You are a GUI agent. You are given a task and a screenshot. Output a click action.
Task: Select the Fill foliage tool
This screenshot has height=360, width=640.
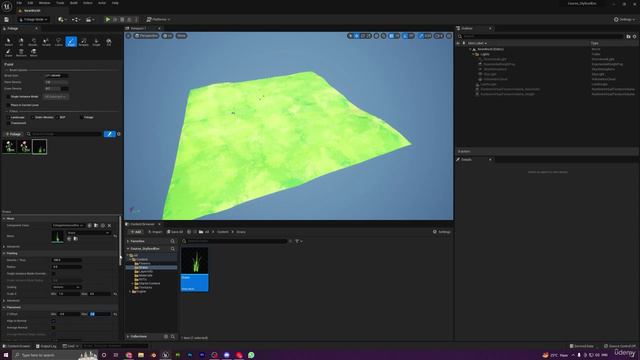(109, 42)
